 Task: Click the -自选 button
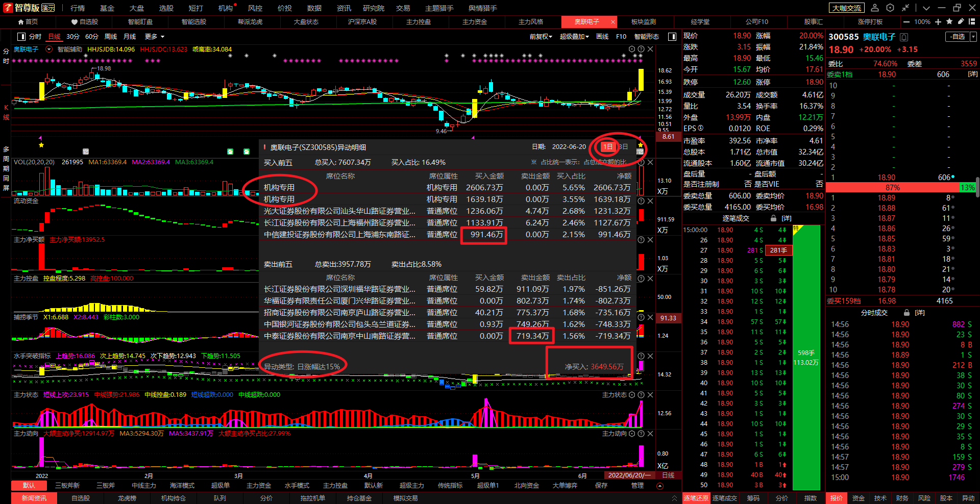pyautogui.click(x=957, y=37)
